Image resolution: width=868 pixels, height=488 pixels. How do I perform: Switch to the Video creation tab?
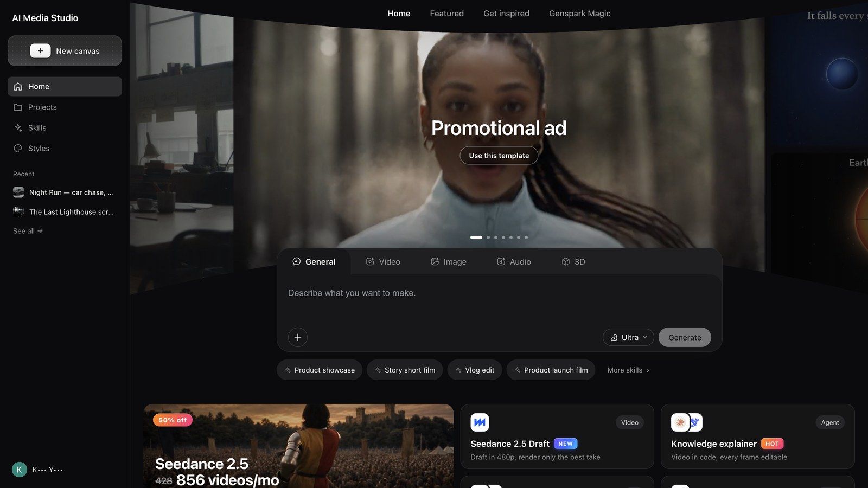383,262
